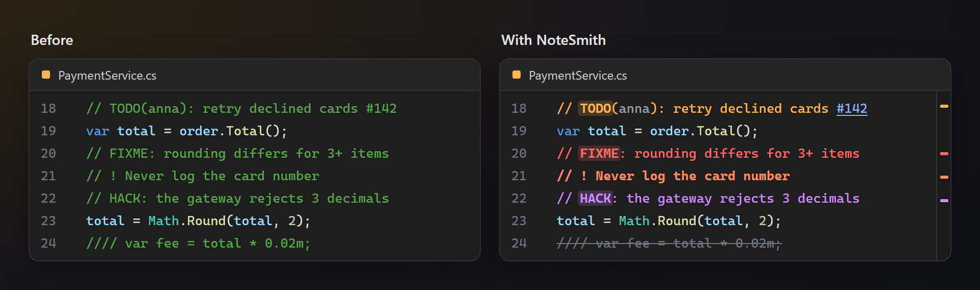980x290 pixels.
Task: Click 'the gateway rejects 3 decimals' in Before panel
Action: click(x=273, y=199)
